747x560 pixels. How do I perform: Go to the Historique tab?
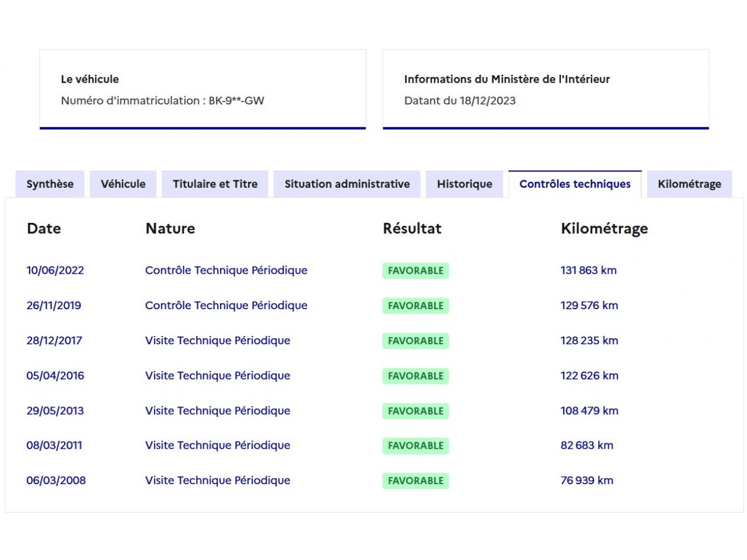[x=465, y=184]
